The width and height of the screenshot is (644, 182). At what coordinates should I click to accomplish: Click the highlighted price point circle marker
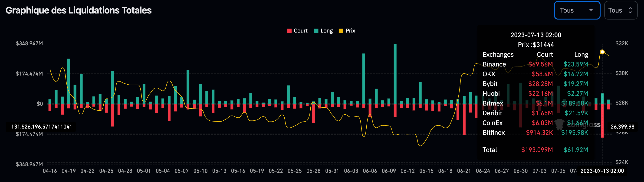coord(602,52)
